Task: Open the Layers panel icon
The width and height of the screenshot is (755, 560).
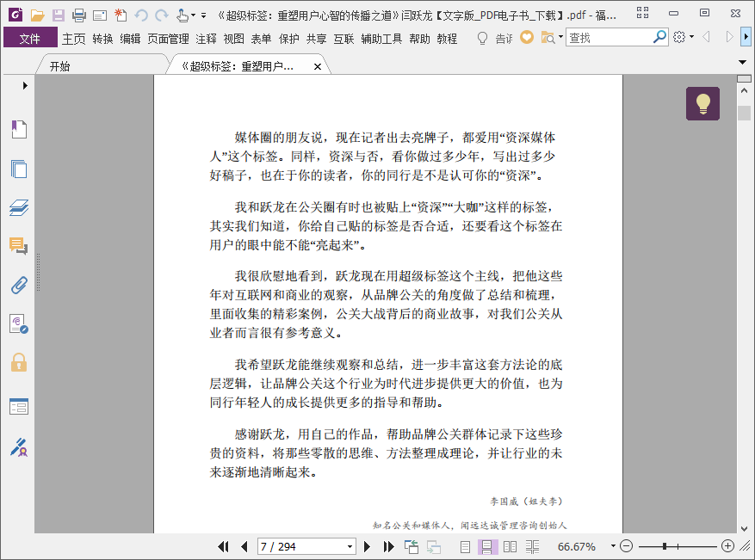Action: point(19,207)
